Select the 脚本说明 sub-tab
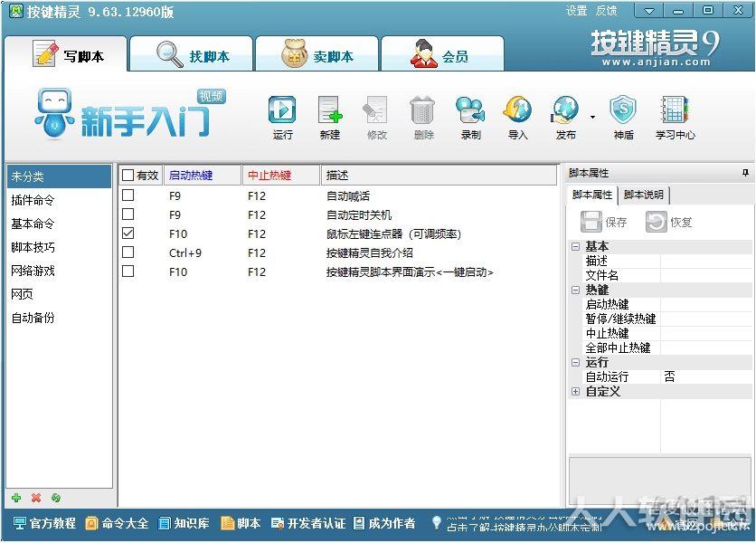 (643, 195)
